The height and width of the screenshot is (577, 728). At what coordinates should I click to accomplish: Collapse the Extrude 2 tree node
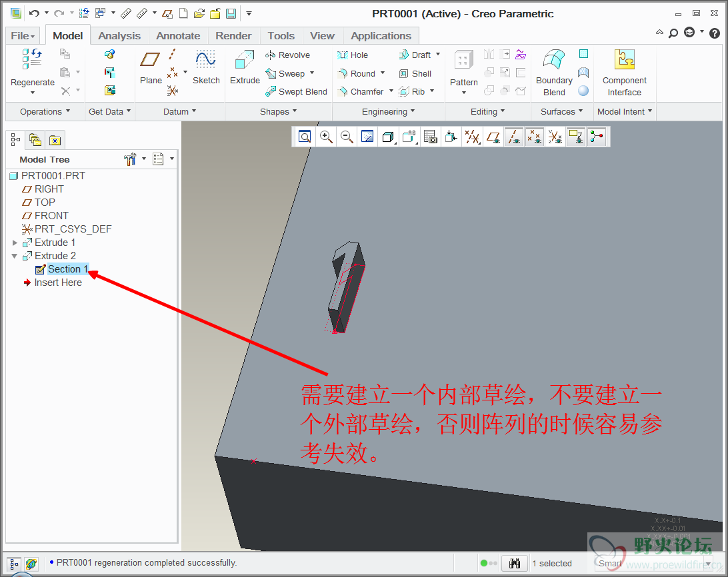[15, 256]
